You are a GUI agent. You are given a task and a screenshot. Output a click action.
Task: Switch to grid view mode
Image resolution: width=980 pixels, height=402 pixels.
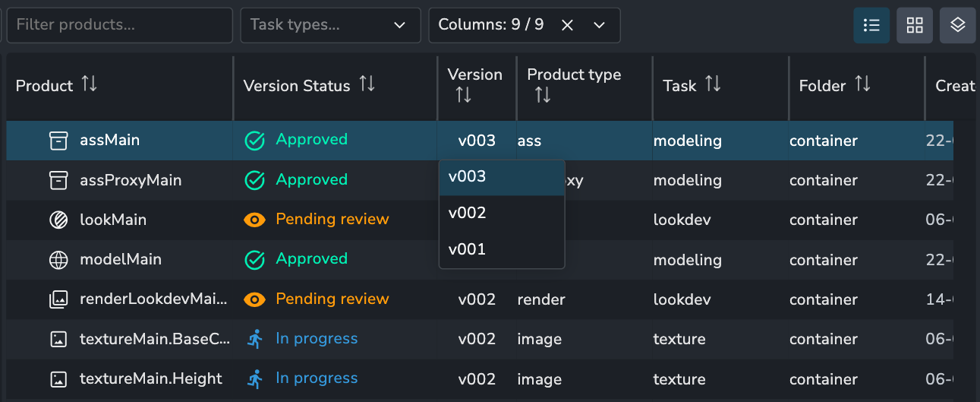[x=915, y=26]
